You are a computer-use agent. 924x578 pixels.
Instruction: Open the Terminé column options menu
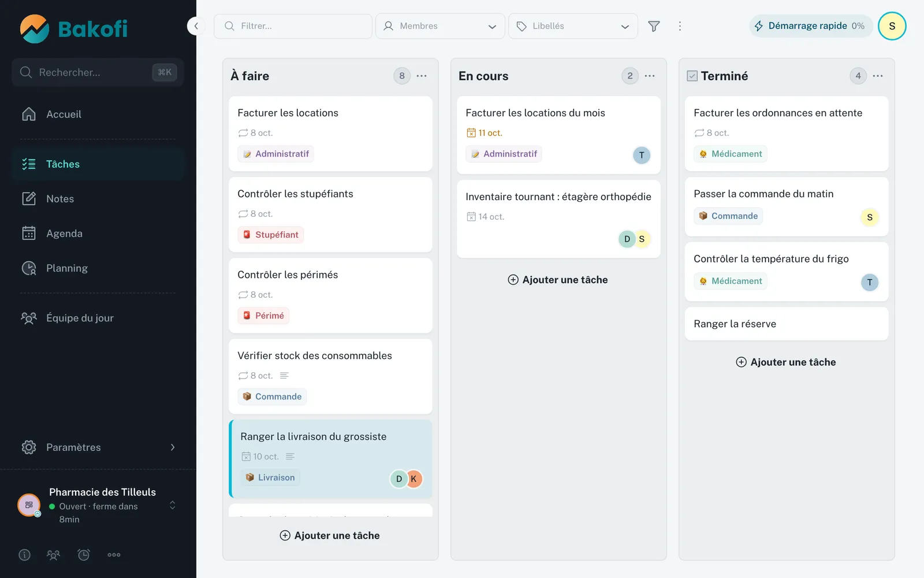878,76
